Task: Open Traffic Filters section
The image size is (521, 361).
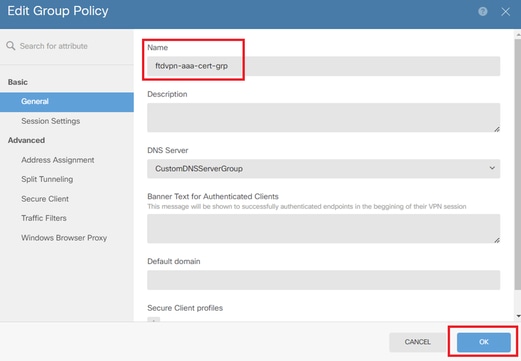Action: pyautogui.click(x=44, y=218)
